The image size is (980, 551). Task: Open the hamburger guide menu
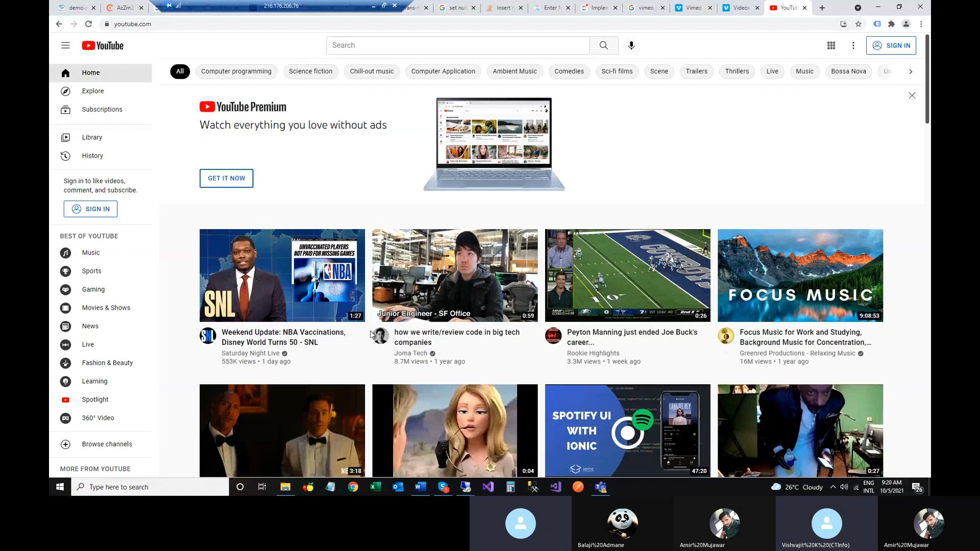pyautogui.click(x=65, y=45)
